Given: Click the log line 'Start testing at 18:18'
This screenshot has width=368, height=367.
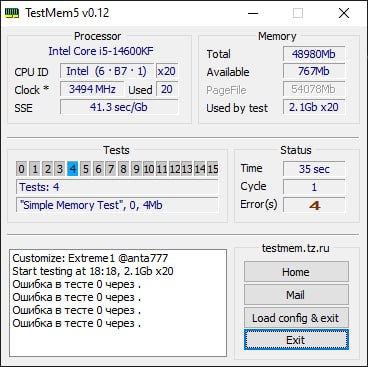Looking at the screenshot, I should pyautogui.click(x=93, y=271).
